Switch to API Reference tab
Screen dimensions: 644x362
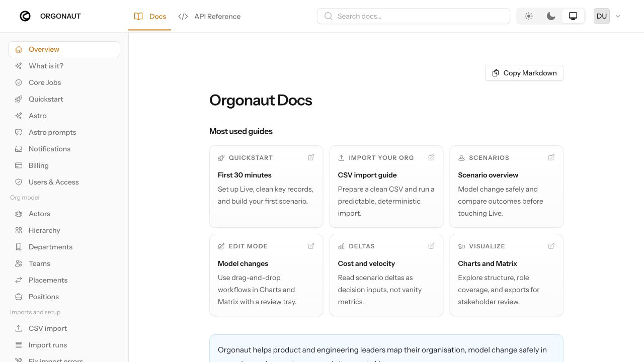click(209, 16)
